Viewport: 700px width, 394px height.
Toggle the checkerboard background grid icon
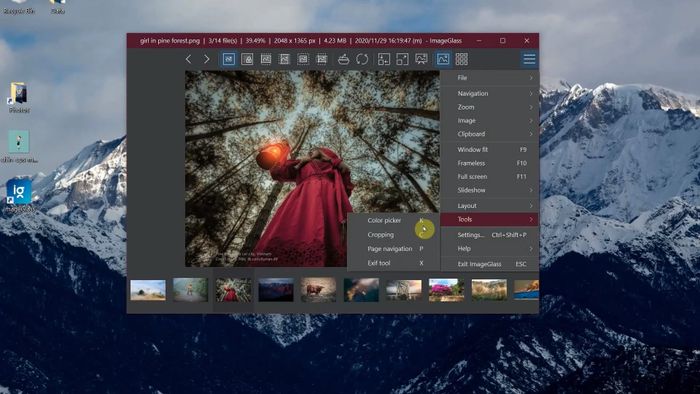462,59
